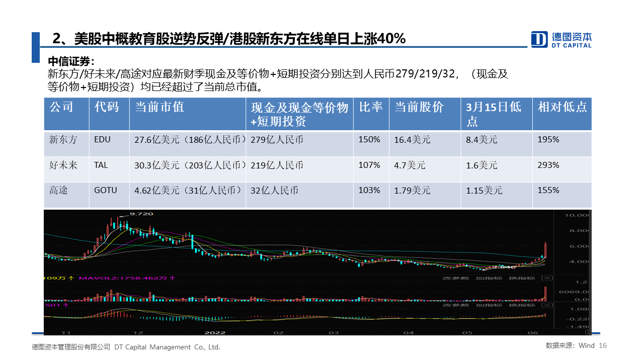Screen dimensions: 644x362
Task: Click 换指标 in the volume panel
Action: [521, 278]
